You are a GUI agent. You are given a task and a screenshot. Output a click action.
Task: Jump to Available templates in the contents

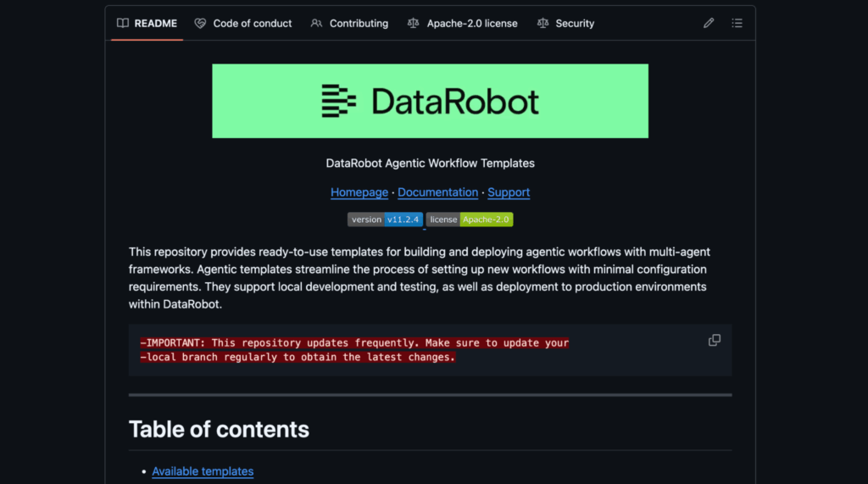pos(203,471)
